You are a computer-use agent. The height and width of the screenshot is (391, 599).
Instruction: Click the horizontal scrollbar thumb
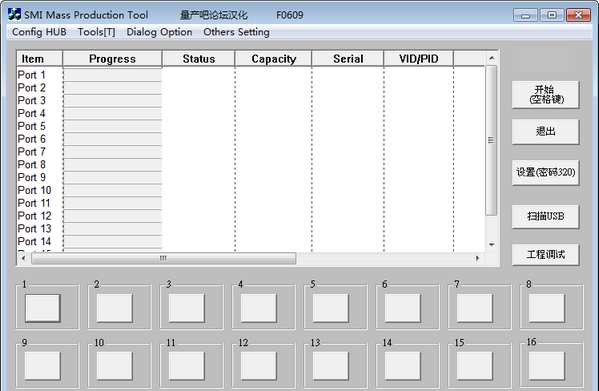coord(164,259)
